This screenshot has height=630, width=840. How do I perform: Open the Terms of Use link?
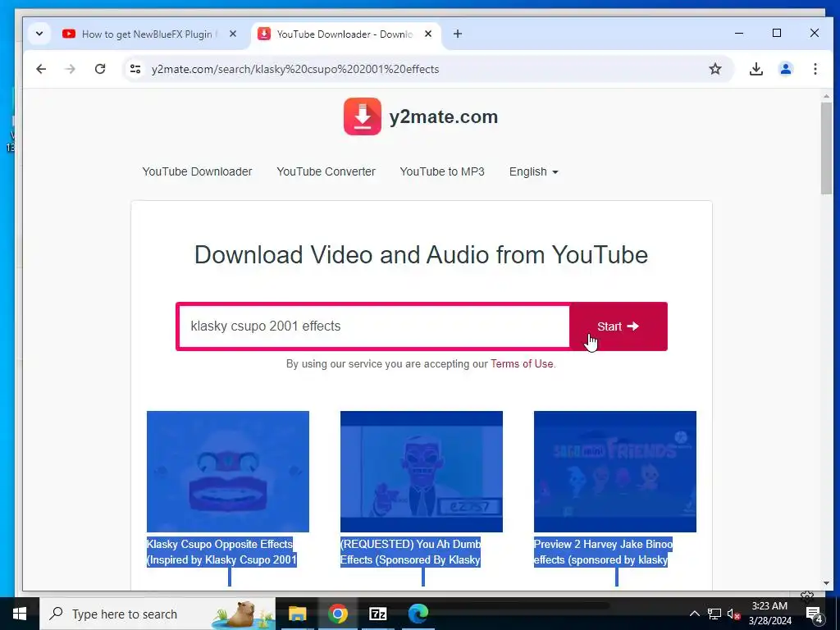(522, 363)
